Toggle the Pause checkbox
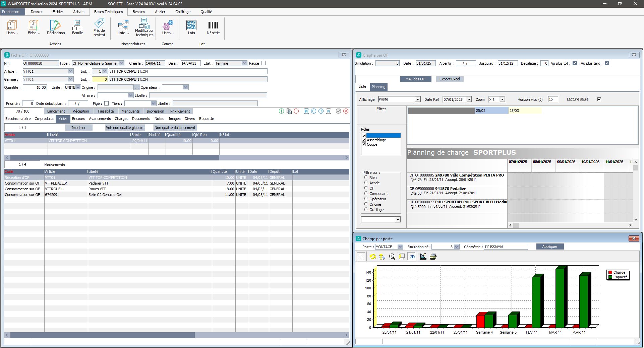This screenshot has height=348, width=644. (263, 63)
